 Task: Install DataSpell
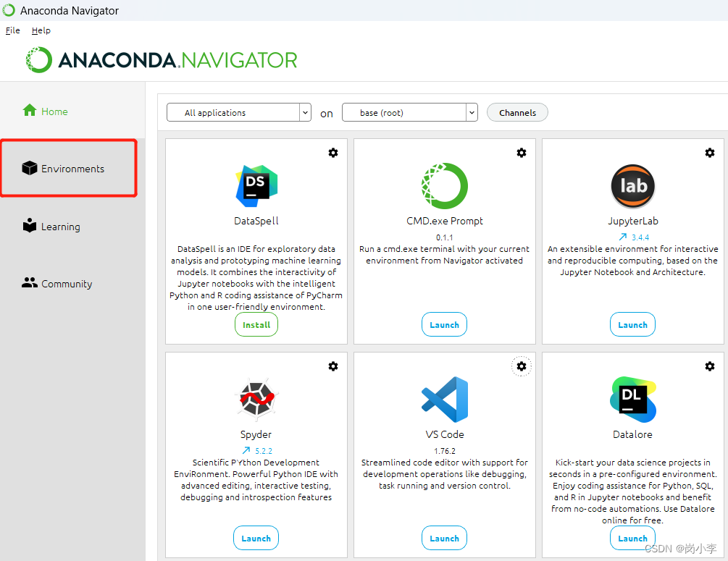point(256,325)
